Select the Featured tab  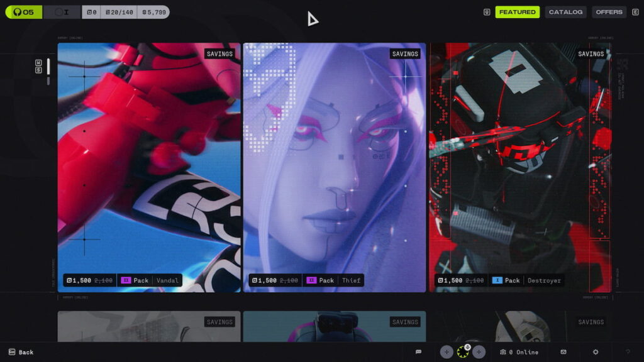[517, 12]
